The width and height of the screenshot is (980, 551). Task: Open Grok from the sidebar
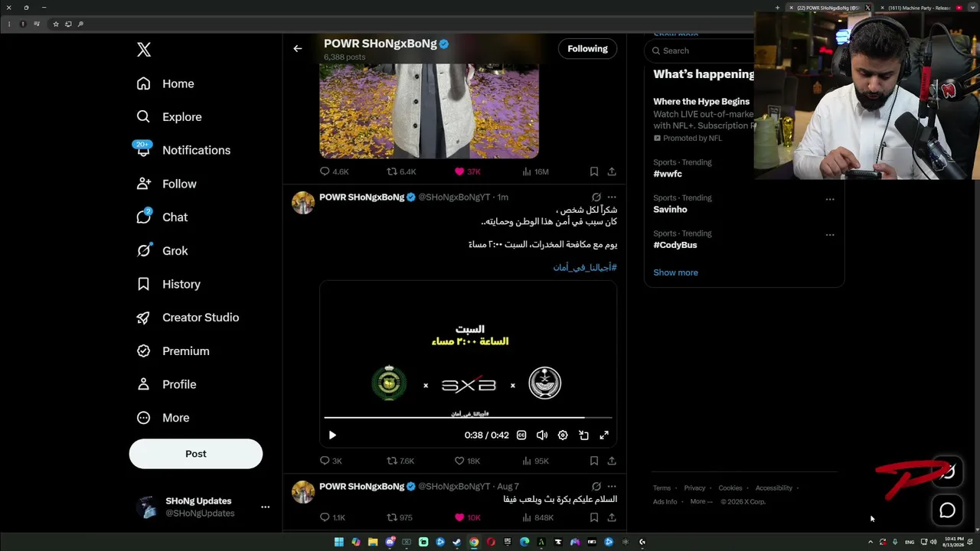tap(162, 251)
